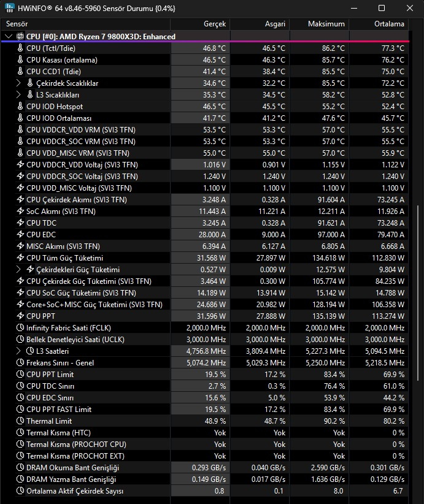The image size is (424, 504).
Task: Click thermometer icon of CPU Kasası (ortalama)
Action: point(20,59)
